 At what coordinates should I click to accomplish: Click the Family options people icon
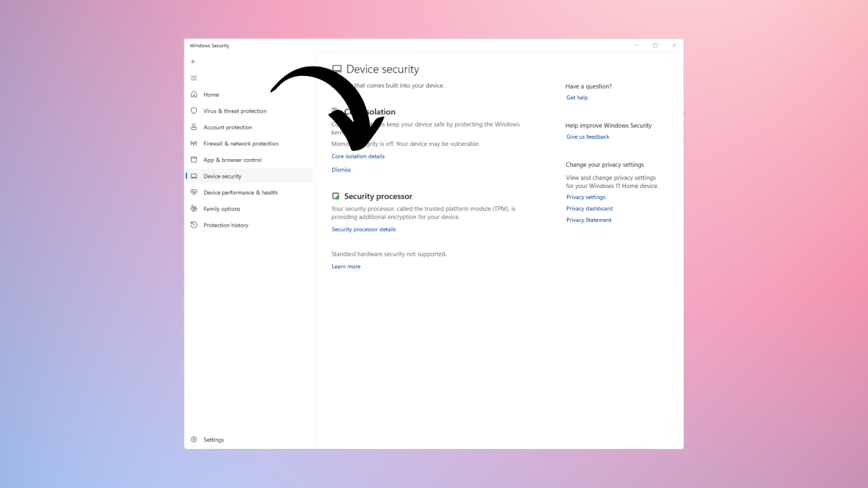click(x=194, y=209)
